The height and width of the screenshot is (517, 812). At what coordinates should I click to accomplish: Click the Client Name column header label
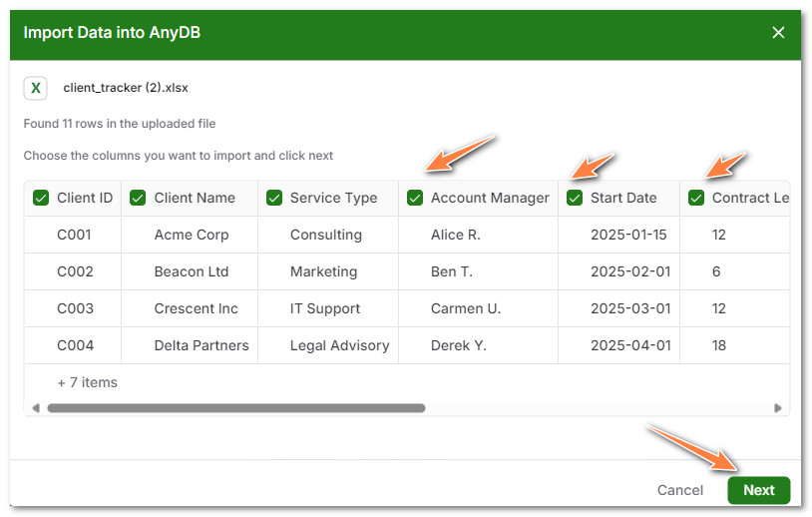(195, 198)
